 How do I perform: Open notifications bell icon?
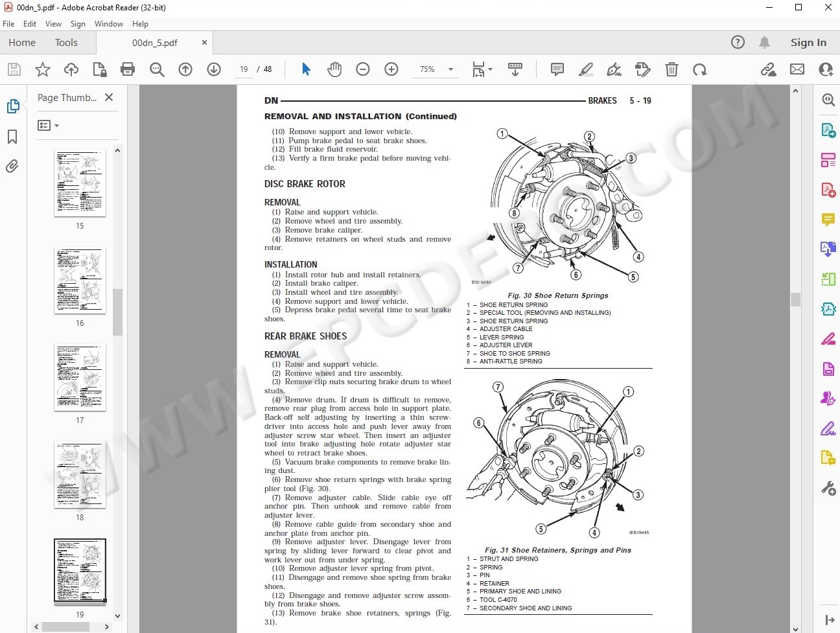pos(765,42)
